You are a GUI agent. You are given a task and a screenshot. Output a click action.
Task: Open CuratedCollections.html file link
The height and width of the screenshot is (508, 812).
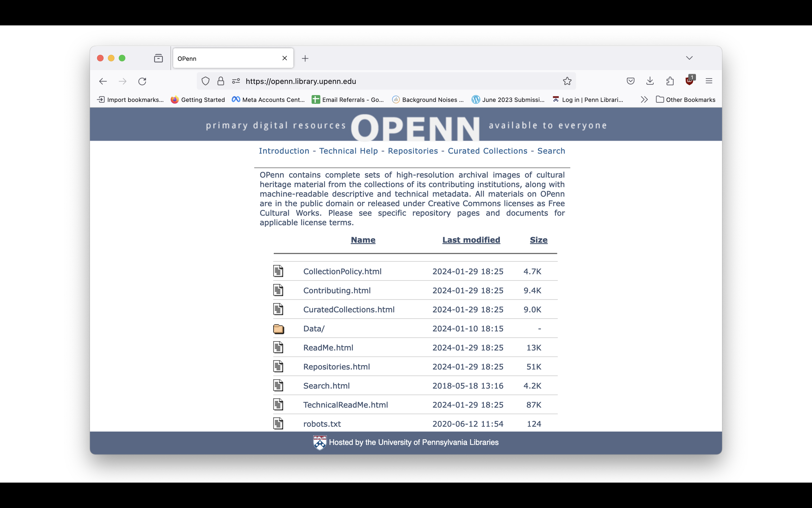point(349,309)
